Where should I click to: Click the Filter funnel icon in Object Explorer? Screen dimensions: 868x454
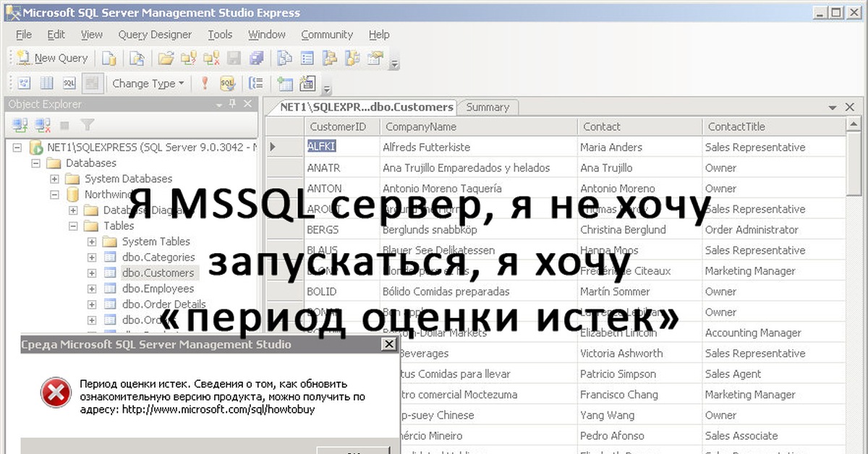pyautogui.click(x=87, y=125)
